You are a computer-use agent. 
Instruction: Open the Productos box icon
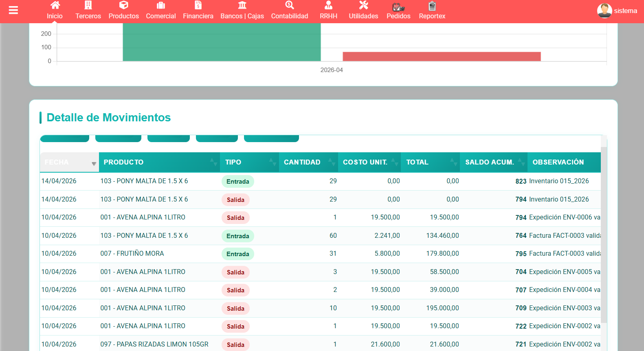pos(123,5)
